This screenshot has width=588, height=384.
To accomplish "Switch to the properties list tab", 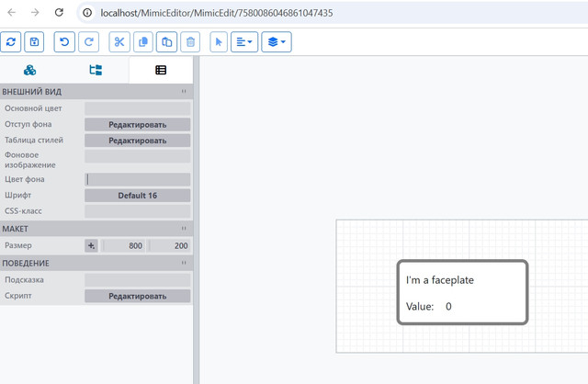I will click(161, 70).
